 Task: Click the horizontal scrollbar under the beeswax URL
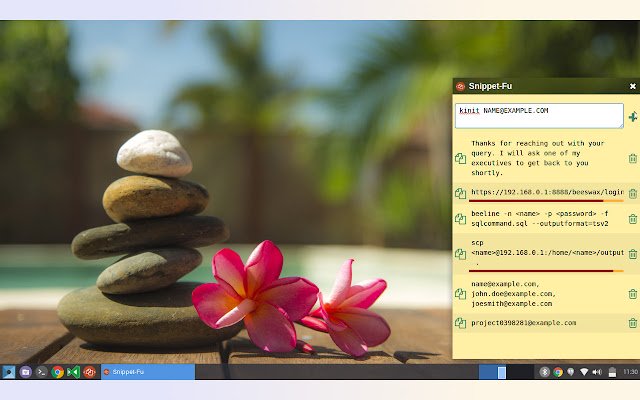pos(546,201)
